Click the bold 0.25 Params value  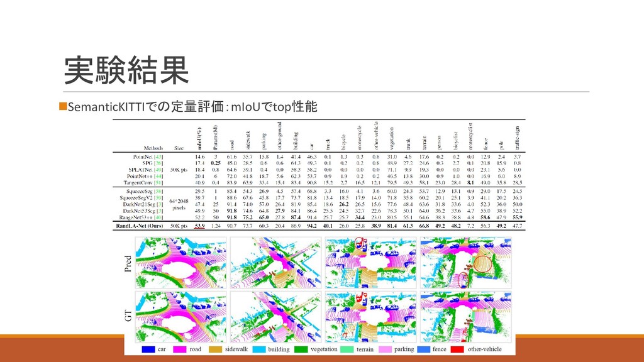coord(216,163)
